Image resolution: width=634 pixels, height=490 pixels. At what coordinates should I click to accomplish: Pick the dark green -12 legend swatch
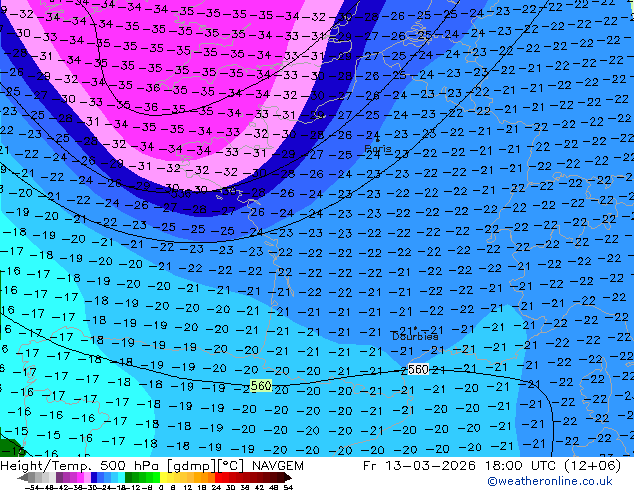(129, 477)
